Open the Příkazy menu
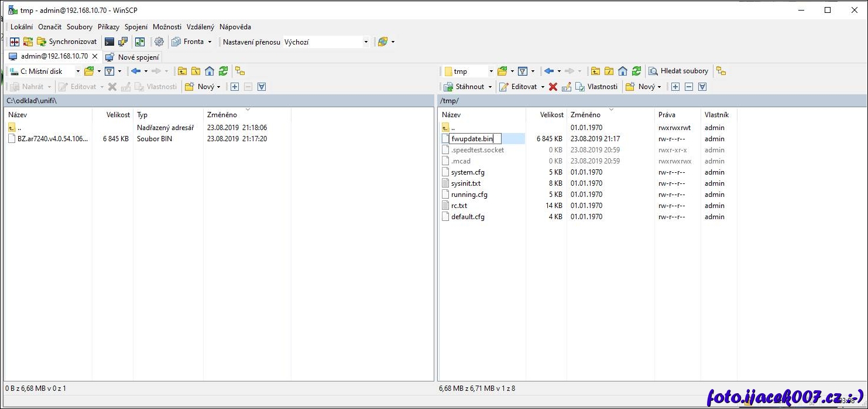 click(108, 27)
